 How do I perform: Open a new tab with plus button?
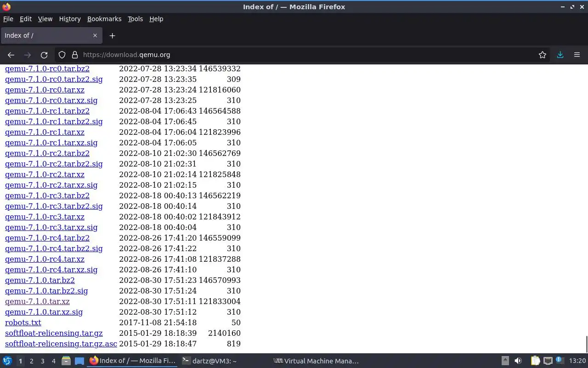pyautogui.click(x=112, y=35)
